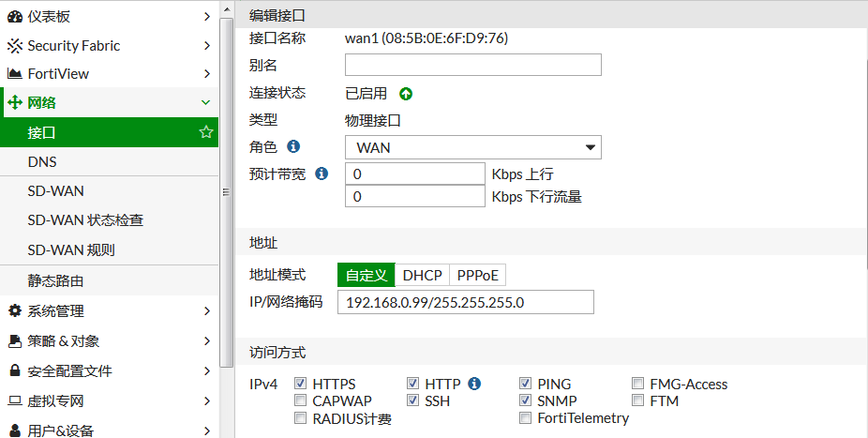Enable the FMG-Access checkbox
The width and height of the screenshot is (868, 438).
[638, 384]
